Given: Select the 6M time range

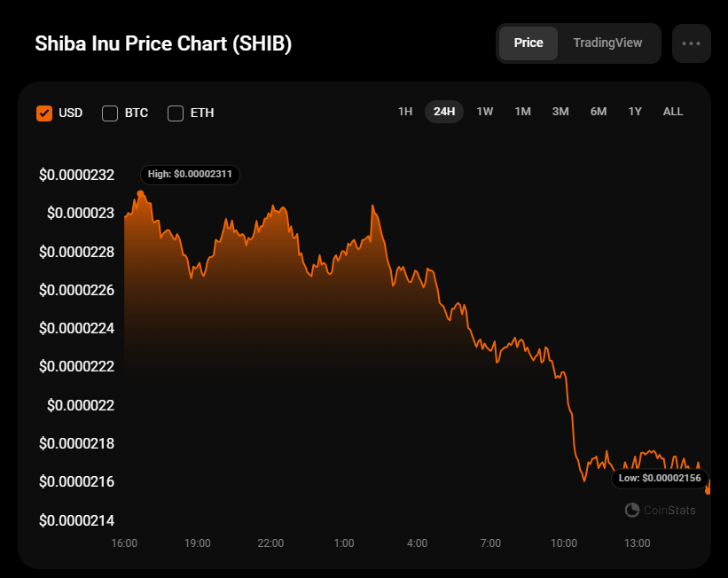Looking at the screenshot, I should pyautogui.click(x=599, y=112).
